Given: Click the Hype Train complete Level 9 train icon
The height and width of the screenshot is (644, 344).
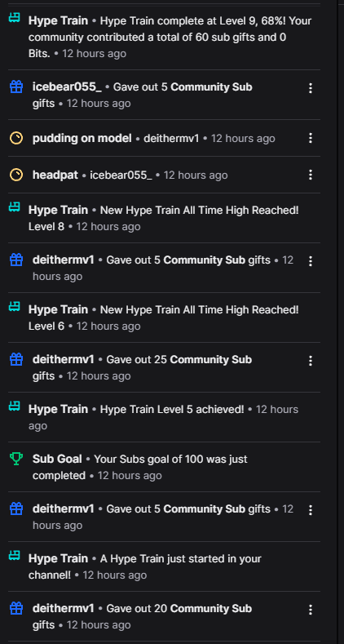Looking at the screenshot, I should [x=15, y=18].
